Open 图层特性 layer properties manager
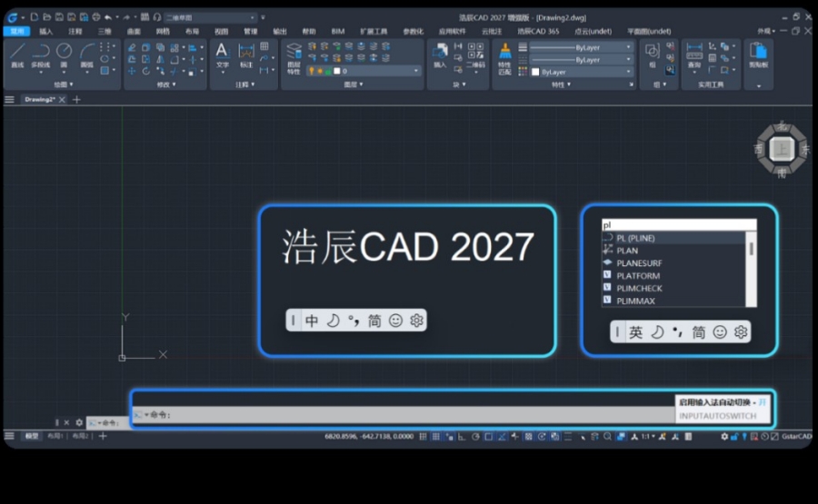This screenshot has width=818, height=504. (294, 58)
